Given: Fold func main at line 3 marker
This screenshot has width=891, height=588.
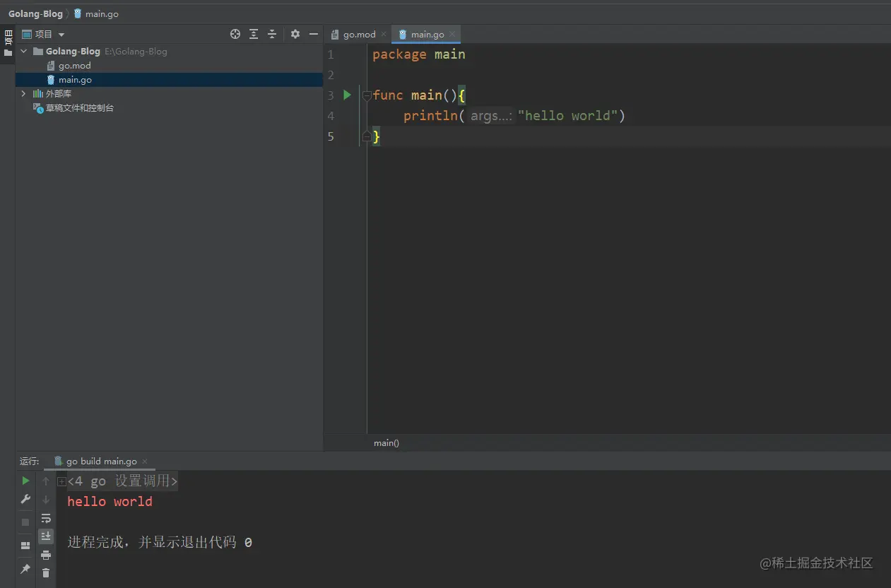Looking at the screenshot, I should 367,95.
